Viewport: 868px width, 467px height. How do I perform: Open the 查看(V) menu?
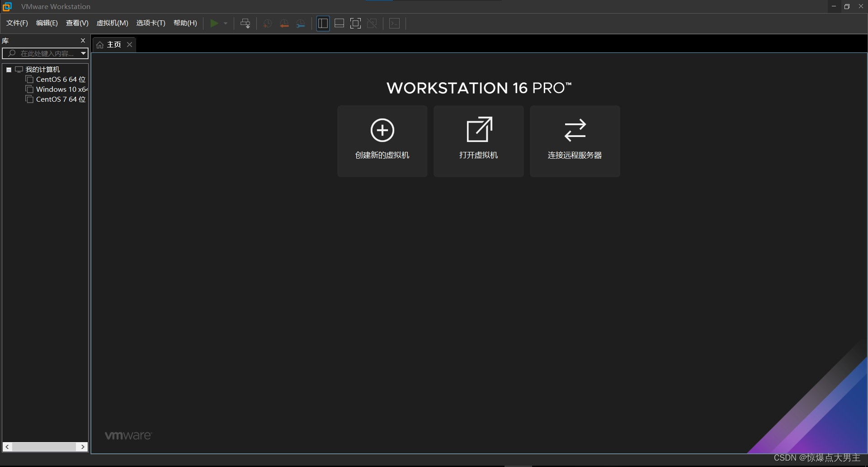[x=77, y=23]
